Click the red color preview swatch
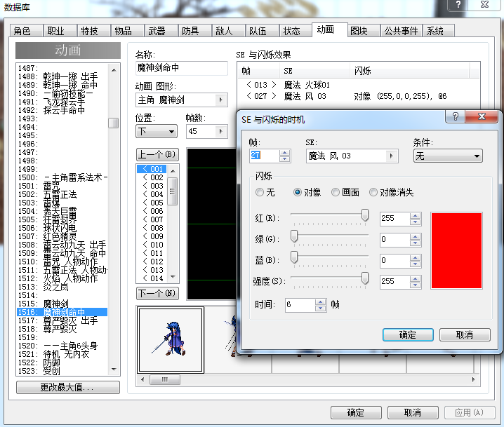This screenshot has height=427, width=504. coord(456,251)
